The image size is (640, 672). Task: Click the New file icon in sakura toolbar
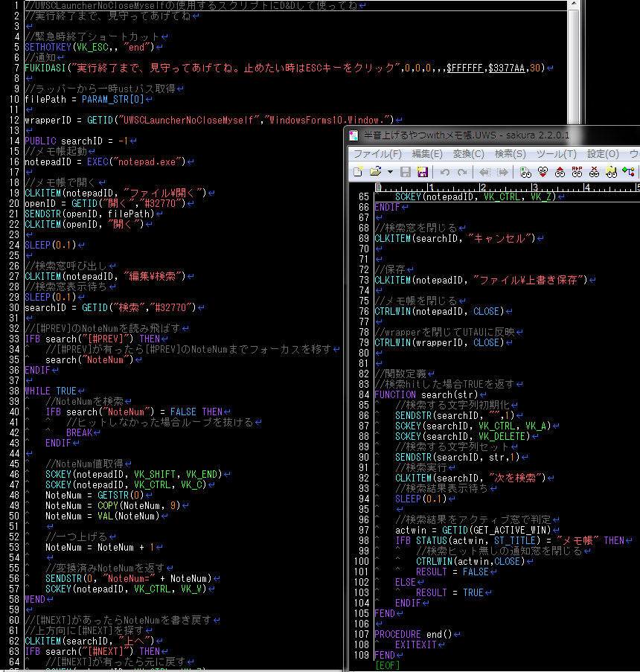pyautogui.click(x=358, y=173)
